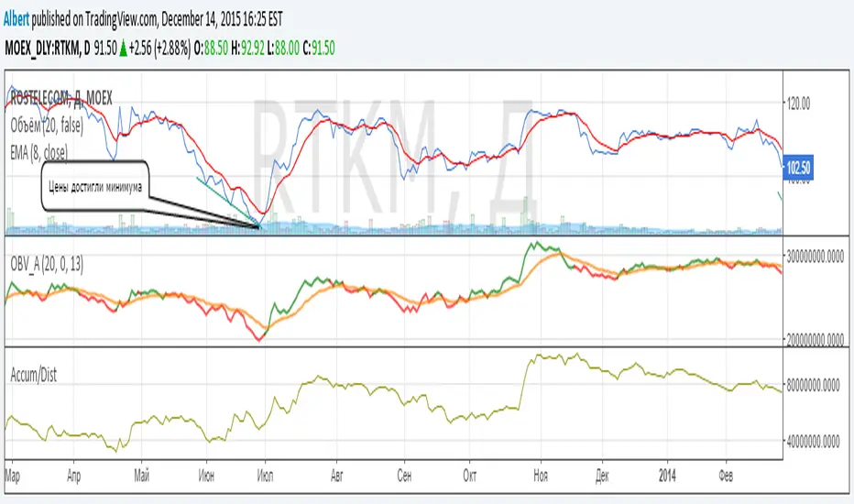Click the Цены достигли минимума callout text
The image size is (854, 504).
click(x=94, y=188)
